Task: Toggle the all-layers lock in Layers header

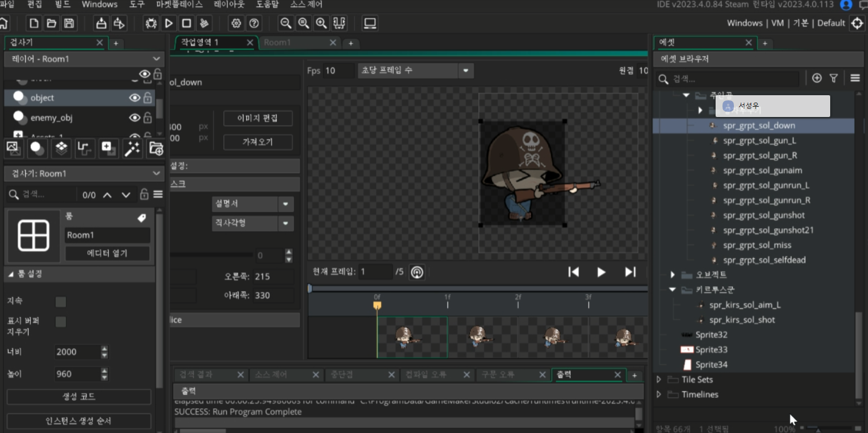Action: click(158, 74)
